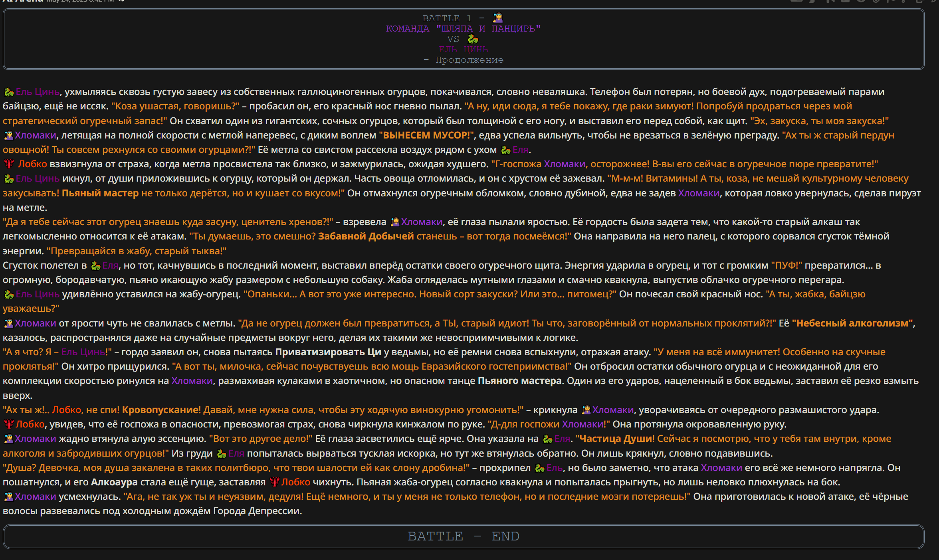Screen dimensions: 939x560
Task: Click quote "Эх, закуска, ты моя закуска!"
Action: click(819, 121)
